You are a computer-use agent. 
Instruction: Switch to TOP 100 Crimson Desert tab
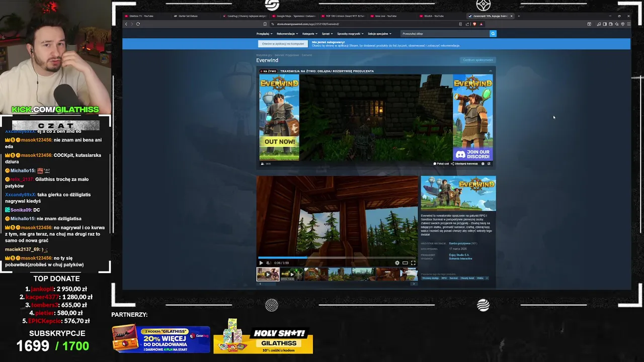(x=344, y=16)
